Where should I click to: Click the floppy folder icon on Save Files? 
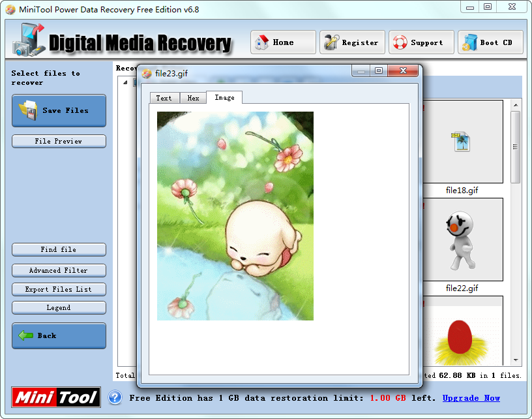[x=28, y=110]
